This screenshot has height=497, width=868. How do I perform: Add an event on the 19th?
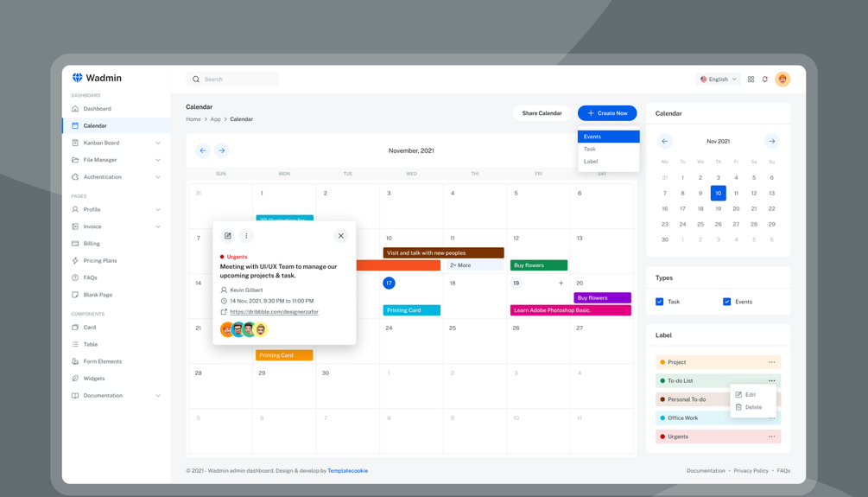pos(561,284)
